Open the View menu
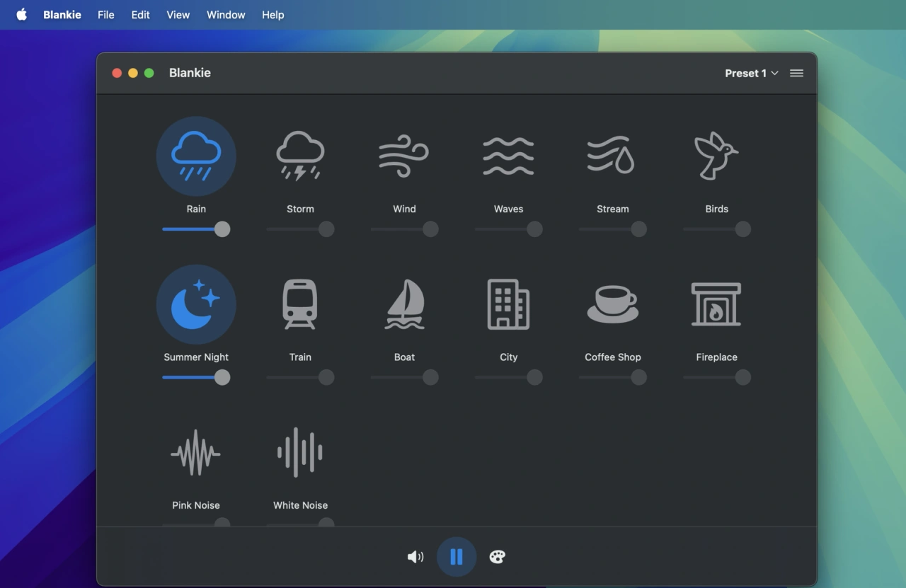Screen dimensions: 906x588 (178, 15)
